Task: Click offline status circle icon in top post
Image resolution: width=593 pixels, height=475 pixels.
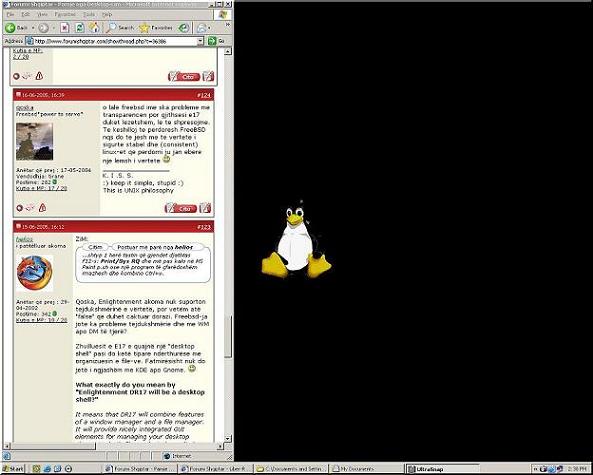Action: point(16,76)
